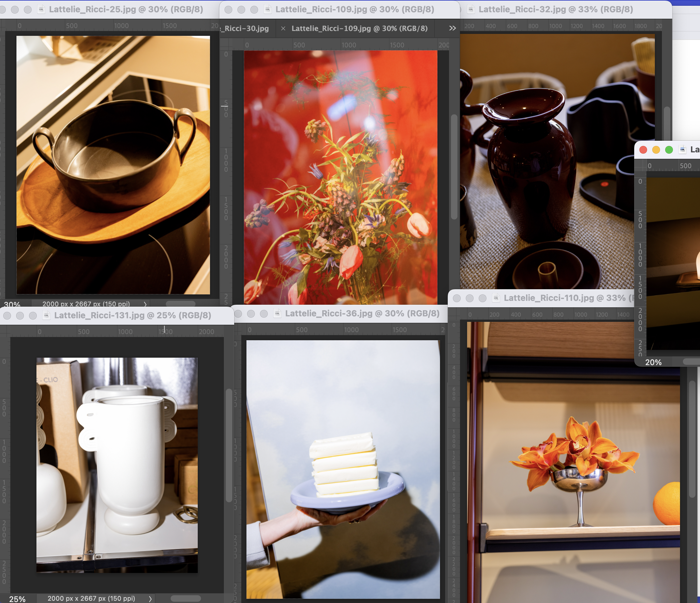Click Lattelie_Ricci-25.jpg title bar file icon
This screenshot has width=700, height=603.
(41, 9)
